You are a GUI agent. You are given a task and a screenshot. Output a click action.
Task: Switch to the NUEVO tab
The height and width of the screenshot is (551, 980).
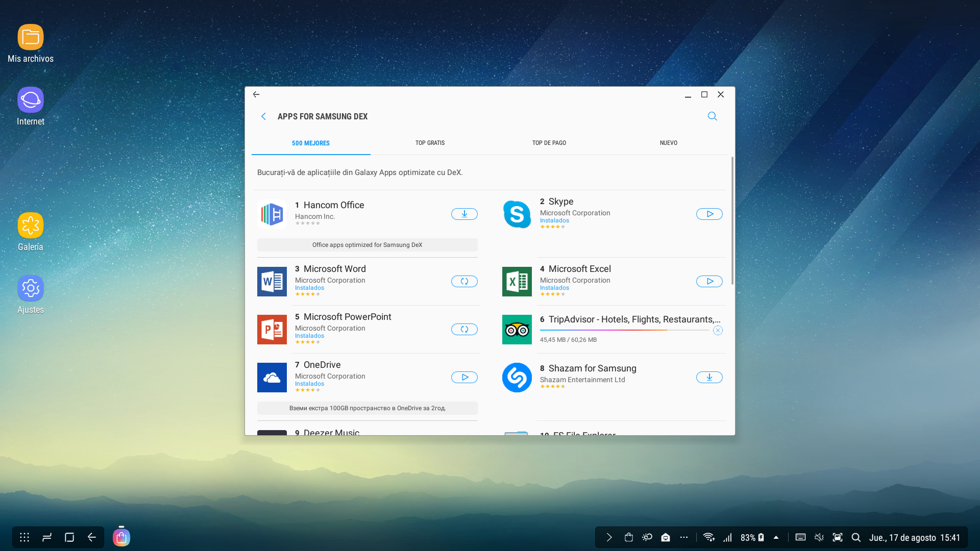coord(669,143)
